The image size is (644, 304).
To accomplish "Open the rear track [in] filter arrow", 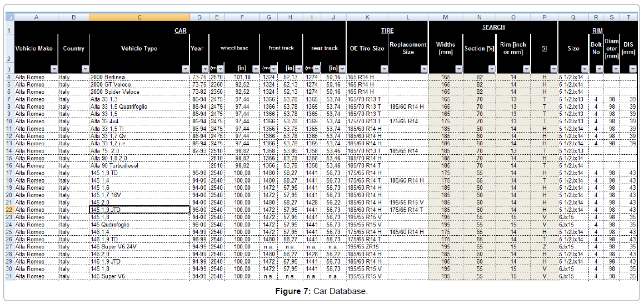I will pos(342,69).
